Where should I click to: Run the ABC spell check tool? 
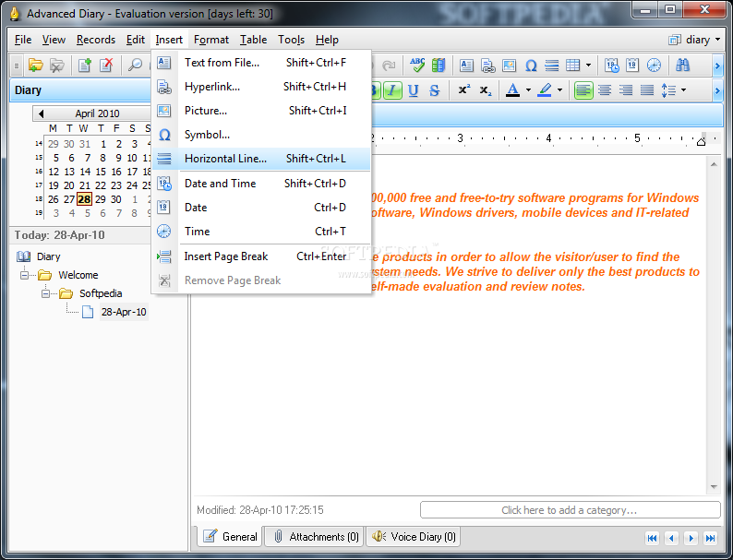pyautogui.click(x=417, y=66)
